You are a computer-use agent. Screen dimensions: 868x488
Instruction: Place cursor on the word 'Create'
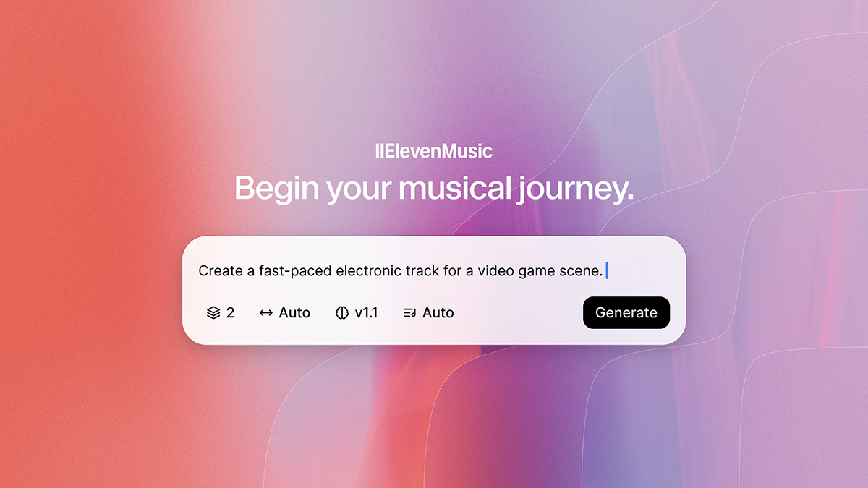(221, 271)
